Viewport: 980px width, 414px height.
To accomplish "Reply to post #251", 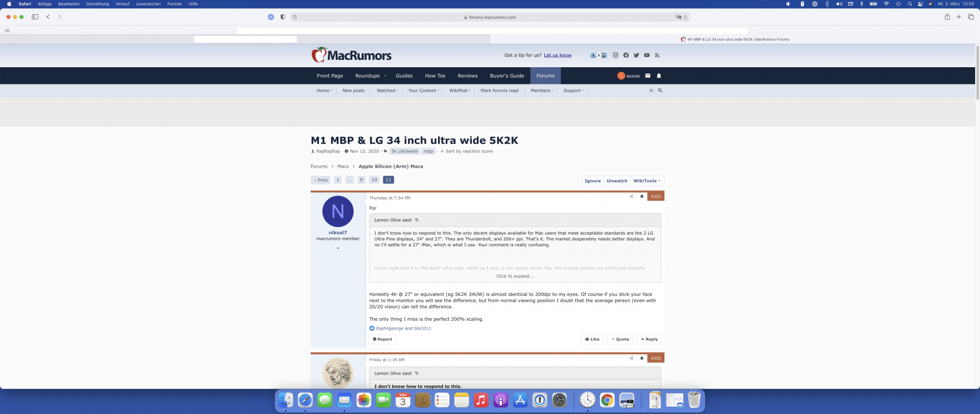I will click(x=649, y=339).
